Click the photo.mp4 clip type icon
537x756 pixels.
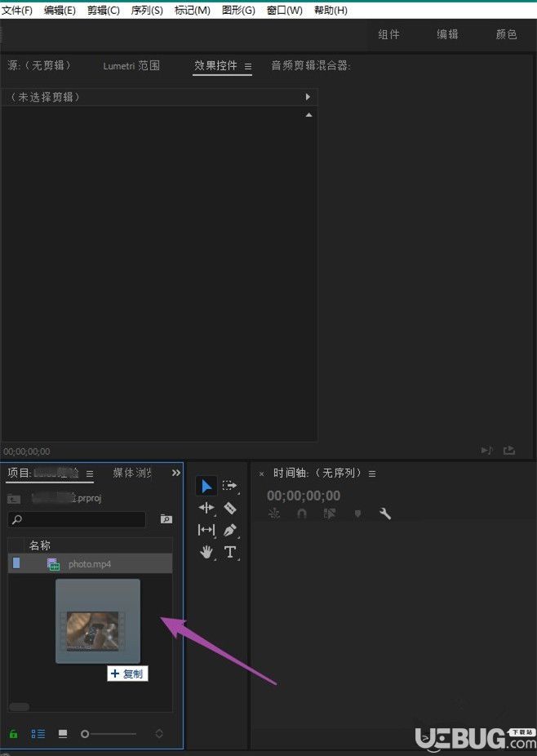point(53,563)
